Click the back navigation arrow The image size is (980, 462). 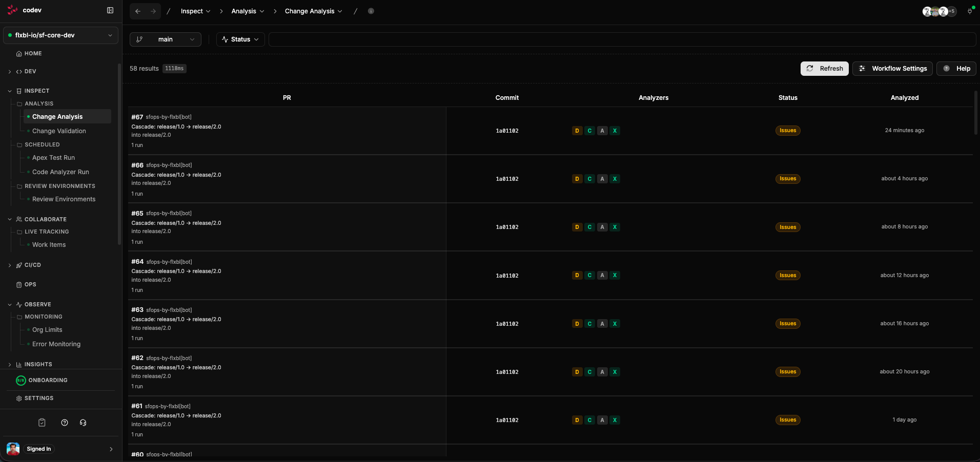137,11
